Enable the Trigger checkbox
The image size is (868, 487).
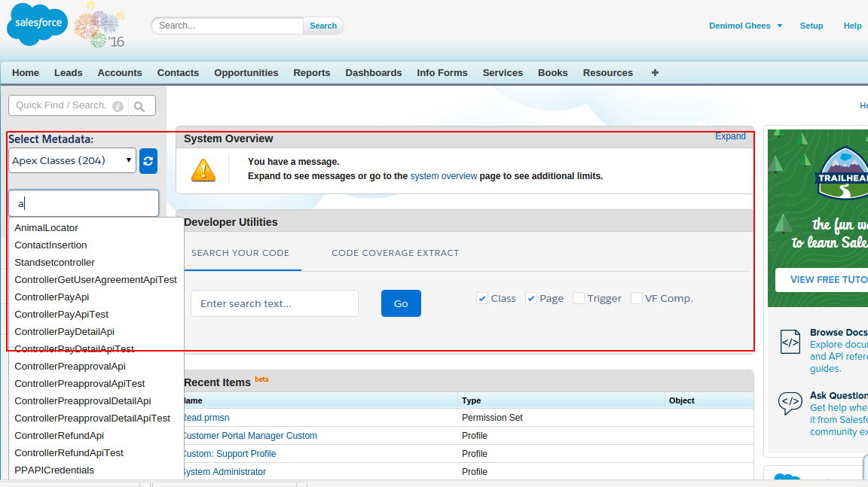[x=579, y=299]
